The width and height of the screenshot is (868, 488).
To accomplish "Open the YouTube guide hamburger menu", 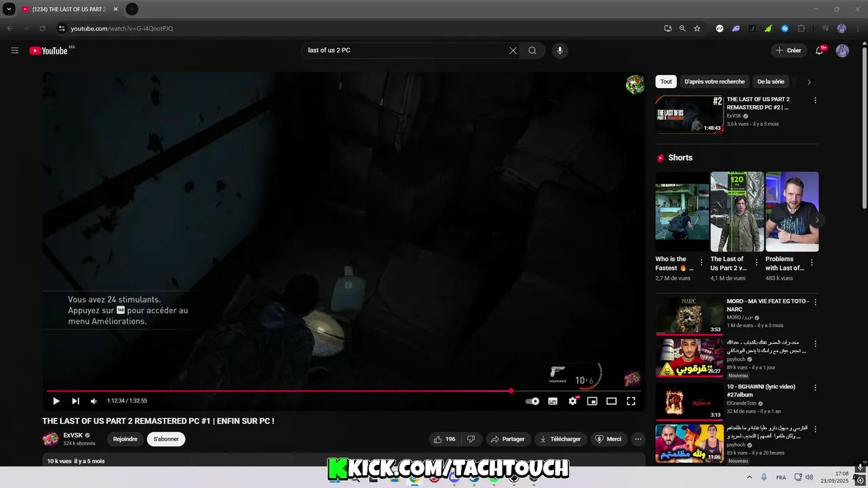I will coord(15,50).
